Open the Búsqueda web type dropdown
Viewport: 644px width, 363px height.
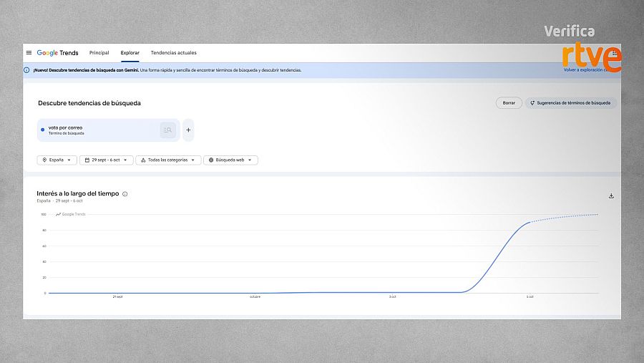pos(230,160)
